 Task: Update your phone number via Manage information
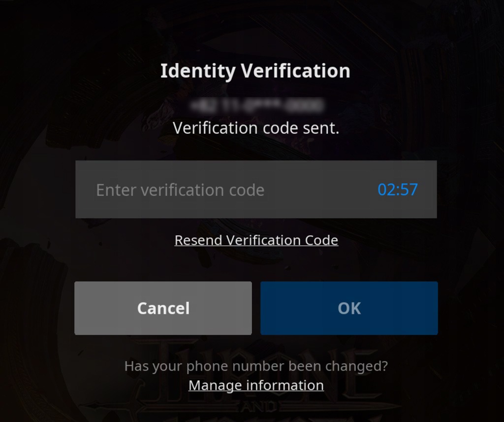pos(256,386)
